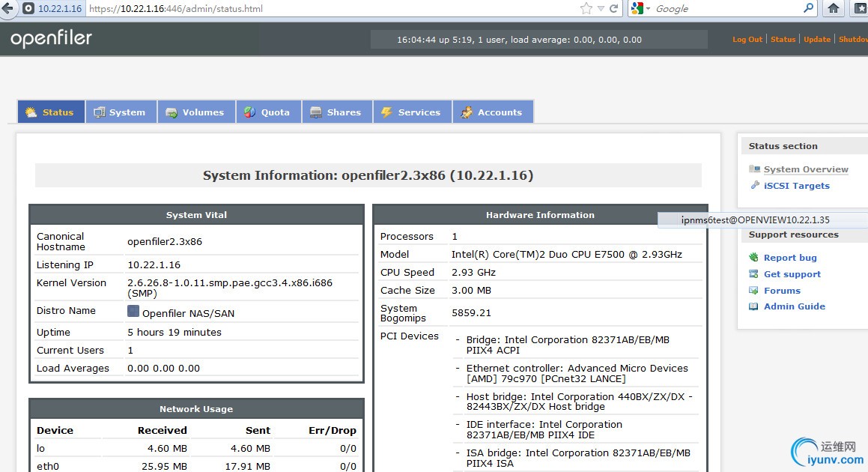Switch to the Volumes tab
The height and width of the screenshot is (472, 868).
[195, 112]
